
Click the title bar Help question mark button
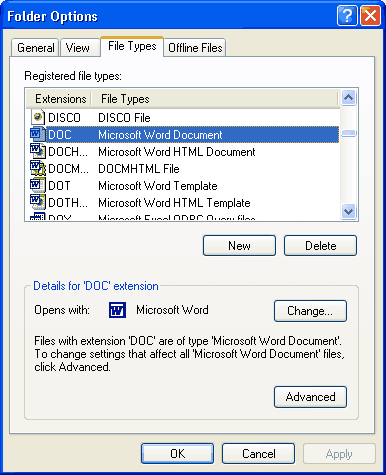[x=347, y=15]
